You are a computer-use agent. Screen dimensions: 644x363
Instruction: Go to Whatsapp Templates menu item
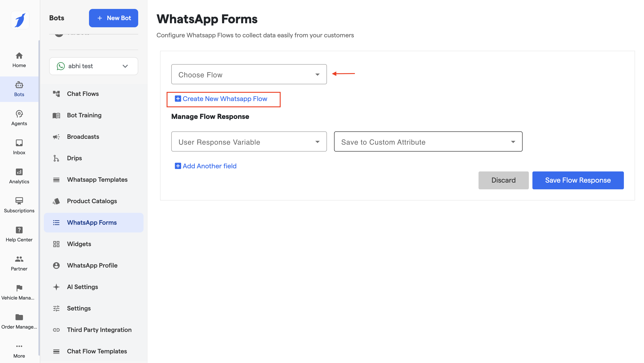click(x=97, y=180)
